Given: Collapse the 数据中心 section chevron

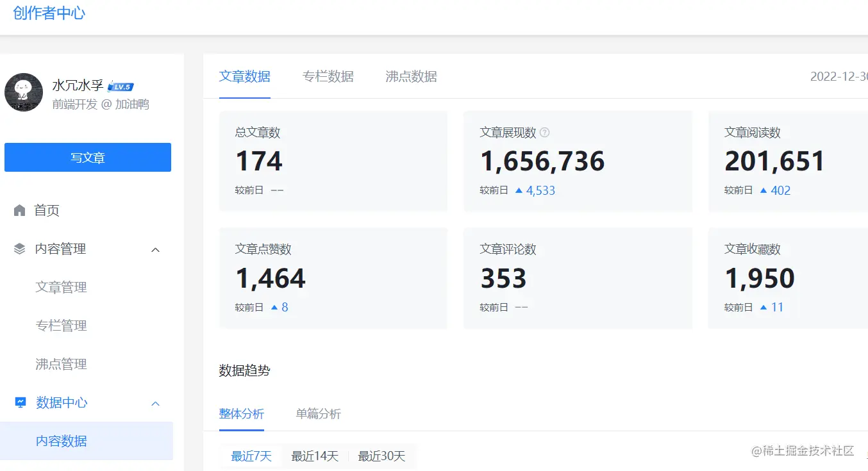Looking at the screenshot, I should coord(155,403).
